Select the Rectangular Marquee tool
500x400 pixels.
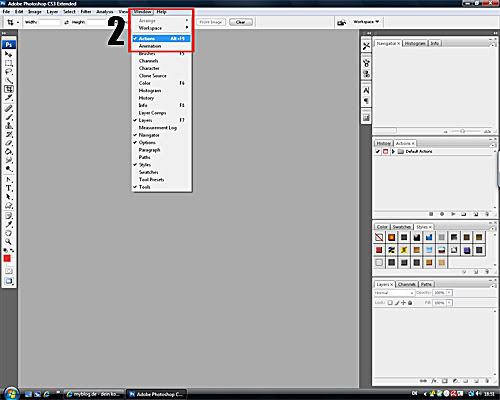(x=9, y=63)
